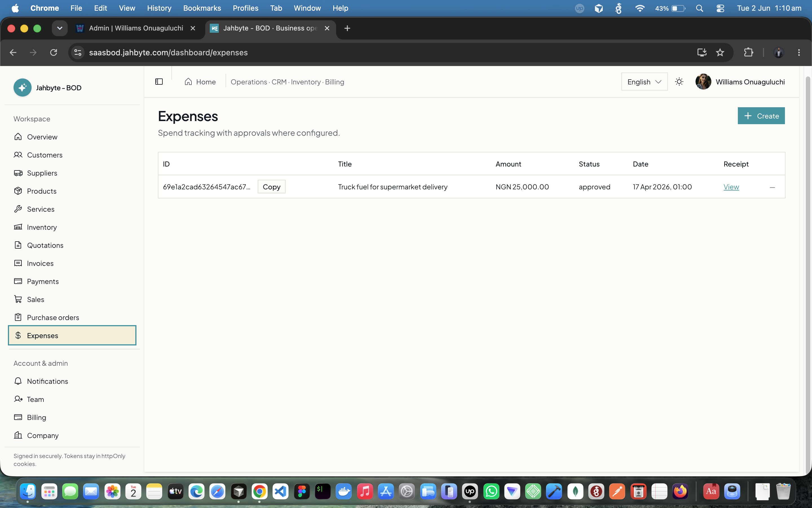
Task: Open Inventory in the sidebar
Action: [x=72, y=227]
